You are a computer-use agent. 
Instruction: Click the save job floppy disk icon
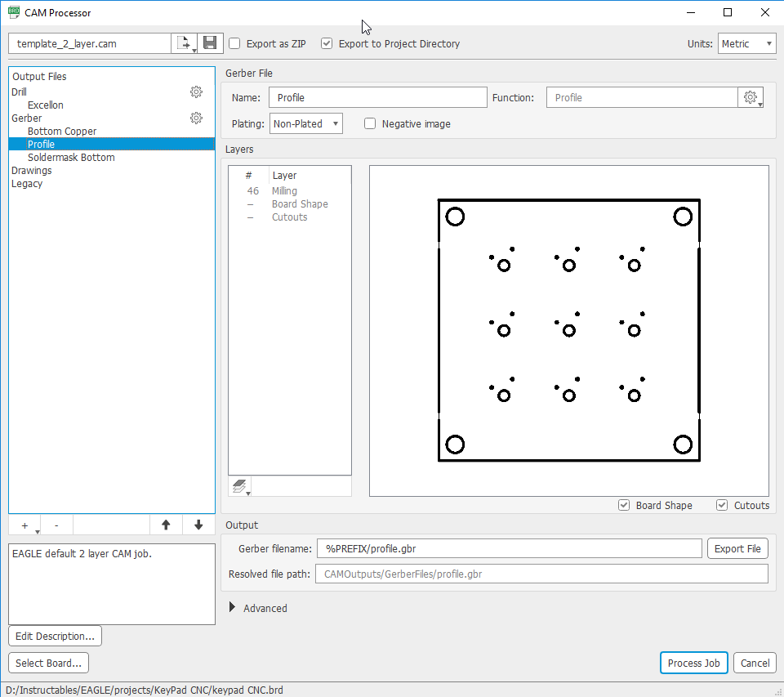pos(210,43)
